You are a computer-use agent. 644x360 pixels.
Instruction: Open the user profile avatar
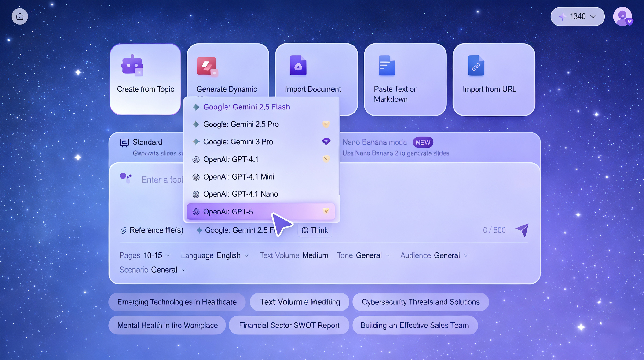622,16
